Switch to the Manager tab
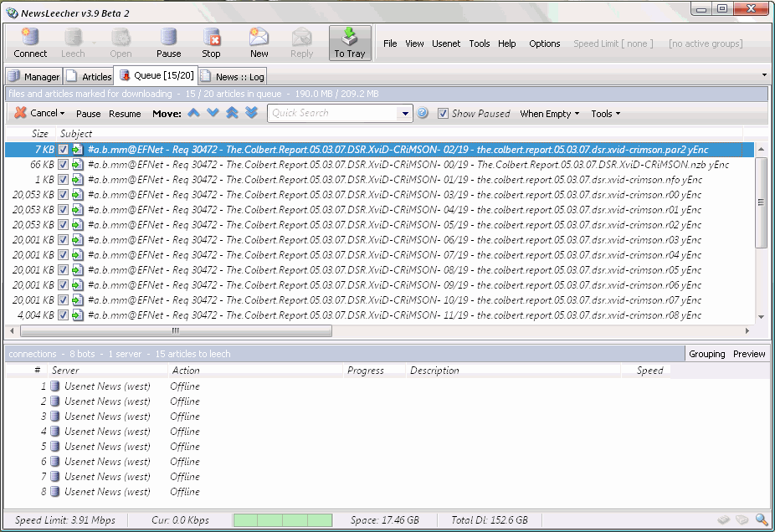The image size is (775, 532). [34, 77]
